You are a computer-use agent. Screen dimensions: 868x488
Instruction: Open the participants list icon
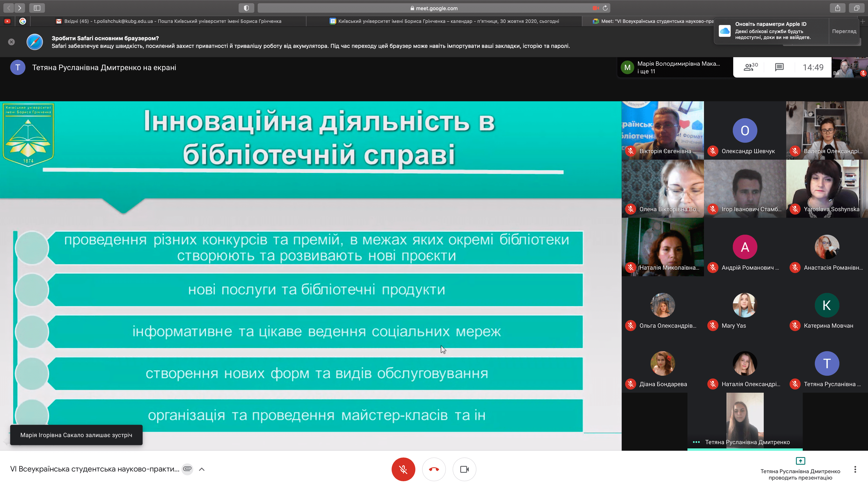point(750,67)
